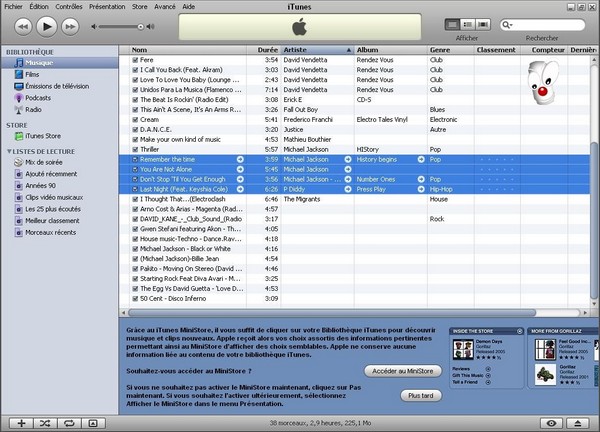Sort by the Compteur column header
The width and height of the screenshot is (600, 432).
[544, 50]
